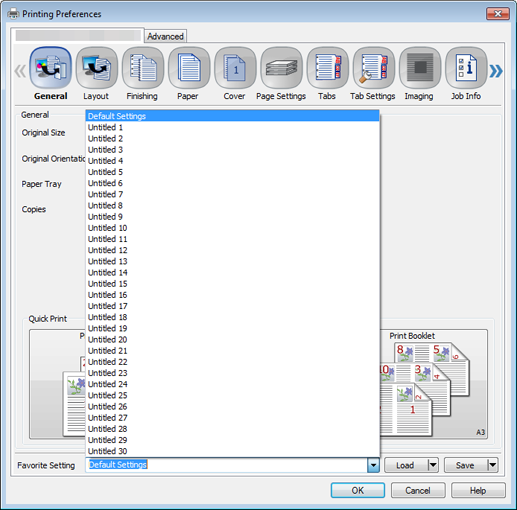
Task: Open the Imaging icon
Action: [420, 68]
